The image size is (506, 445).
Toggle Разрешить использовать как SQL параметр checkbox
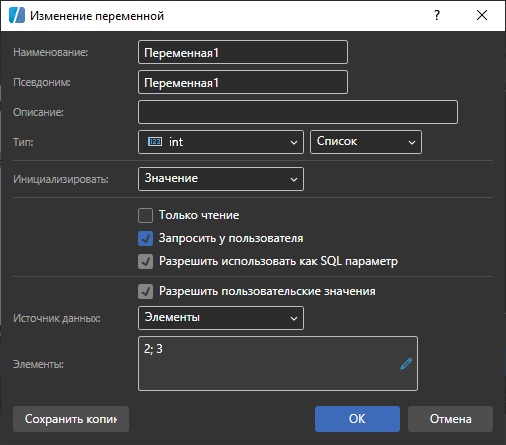click(146, 261)
